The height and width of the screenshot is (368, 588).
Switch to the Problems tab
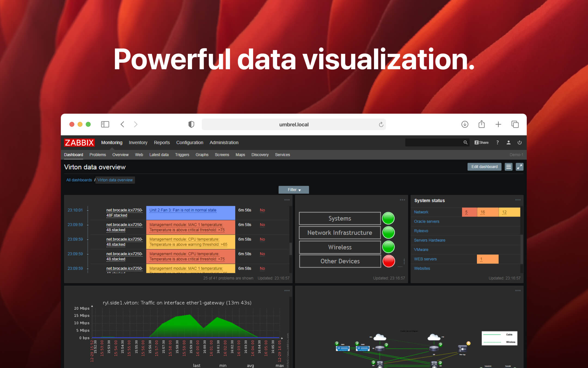click(97, 155)
